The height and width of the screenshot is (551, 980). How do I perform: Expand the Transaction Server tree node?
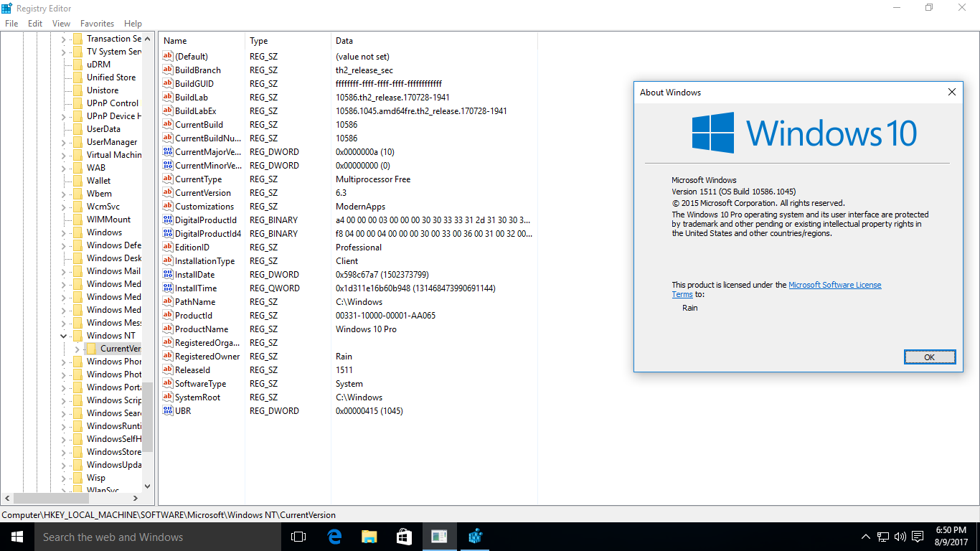point(63,39)
